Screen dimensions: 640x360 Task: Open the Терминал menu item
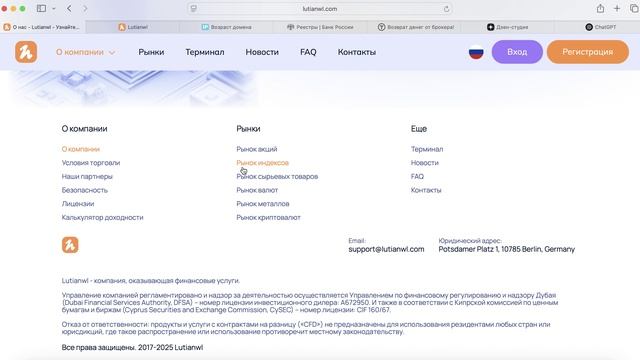[205, 52]
